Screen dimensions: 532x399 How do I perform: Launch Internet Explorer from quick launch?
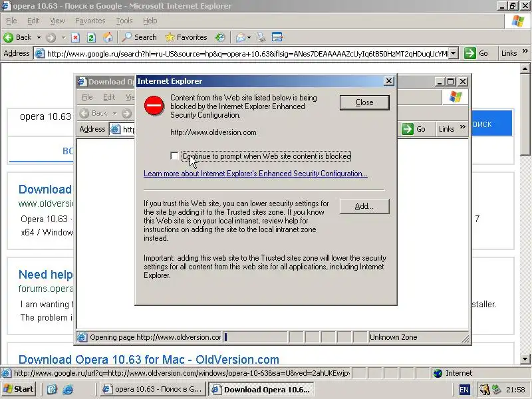point(68,390)
